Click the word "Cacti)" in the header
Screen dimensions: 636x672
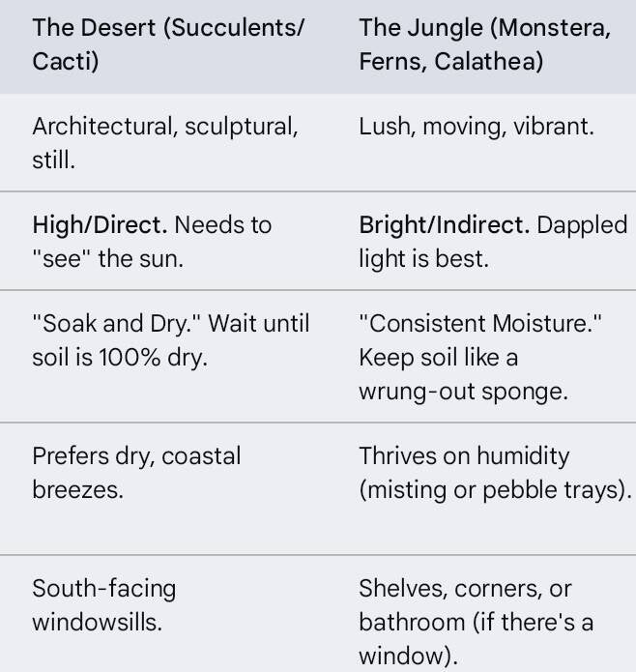(x=65, y=62)
